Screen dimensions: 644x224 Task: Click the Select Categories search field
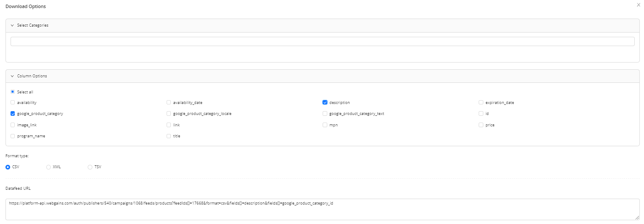coord(322,41)
